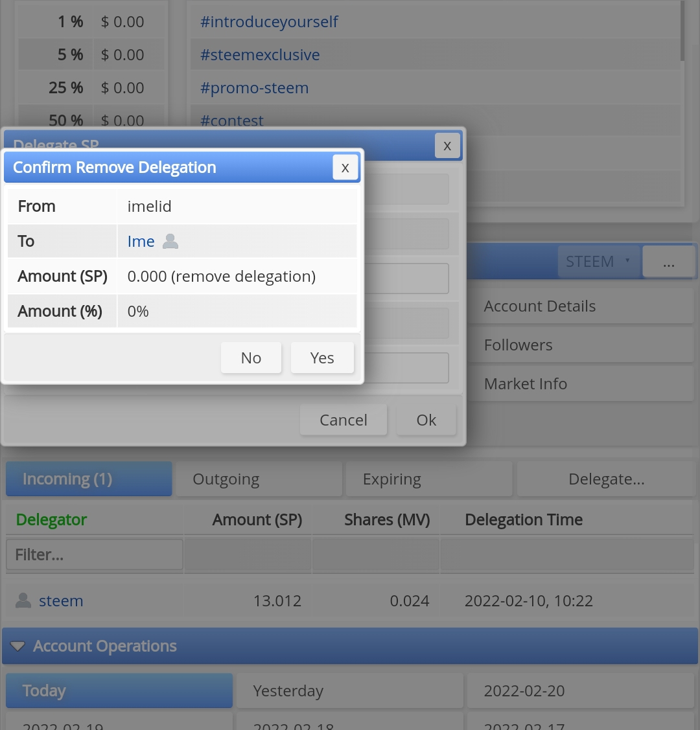Image resolution: width=700 pixels, height=730 pixels.
Task: Open the Delegate... tab
Action: coord(606,479)
